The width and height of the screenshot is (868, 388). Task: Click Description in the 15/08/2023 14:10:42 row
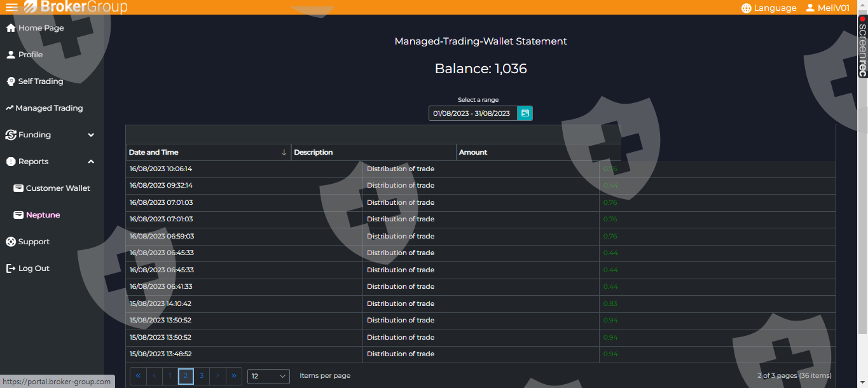401,304
